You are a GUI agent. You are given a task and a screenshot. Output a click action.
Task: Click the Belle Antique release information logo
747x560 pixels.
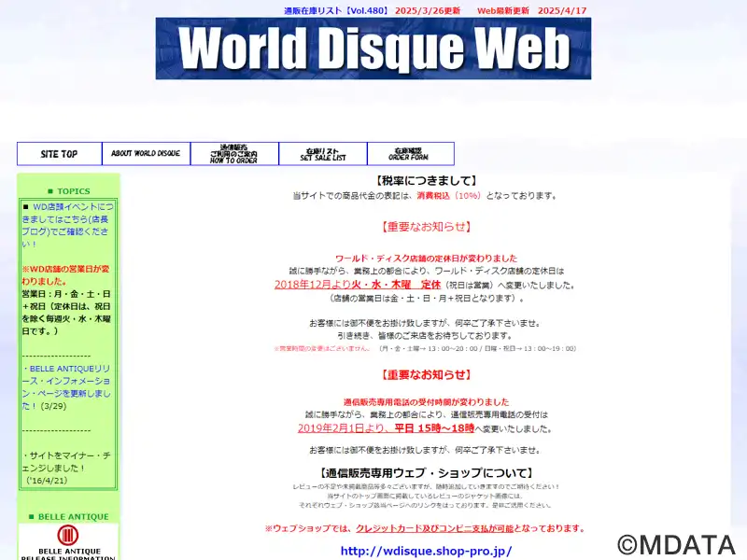68,542
